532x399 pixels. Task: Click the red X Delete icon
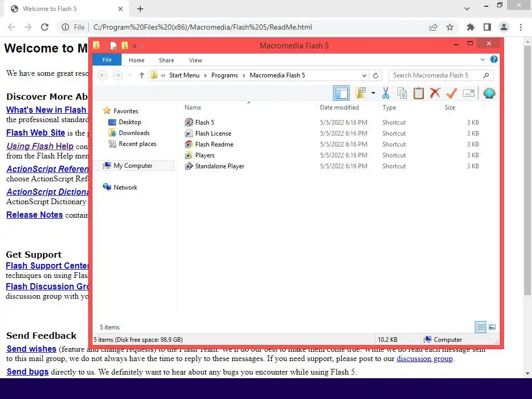[x=435, y=93]
